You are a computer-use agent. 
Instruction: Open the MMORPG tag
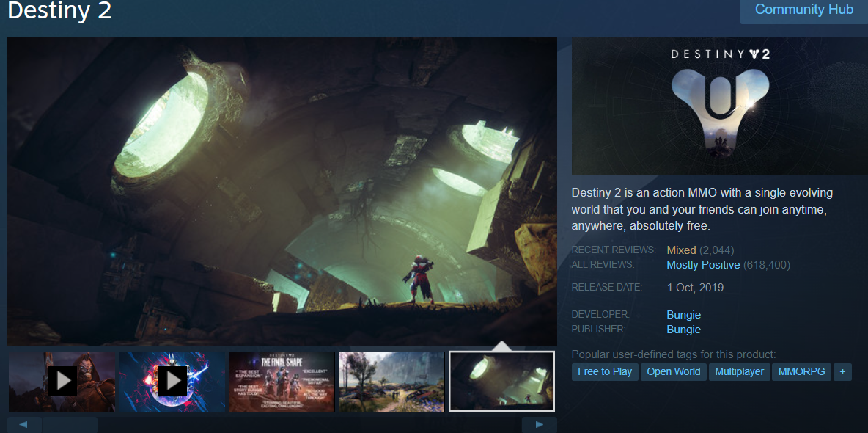(801, 371)
